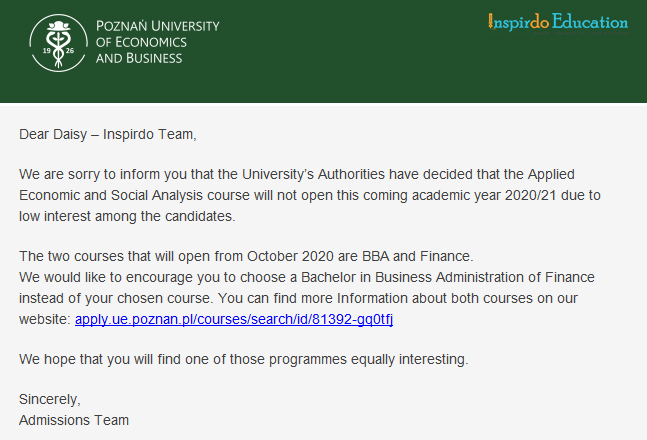Click the "Admissions Team" signature
This screenshot has width=647, height=440.
tap(74, 419)
